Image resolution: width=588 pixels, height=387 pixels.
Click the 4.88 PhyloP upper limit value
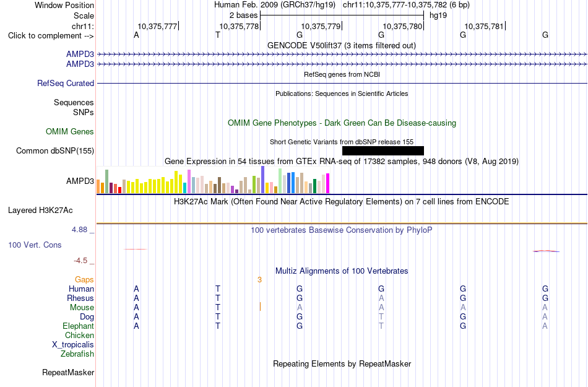tap(79, 230)
